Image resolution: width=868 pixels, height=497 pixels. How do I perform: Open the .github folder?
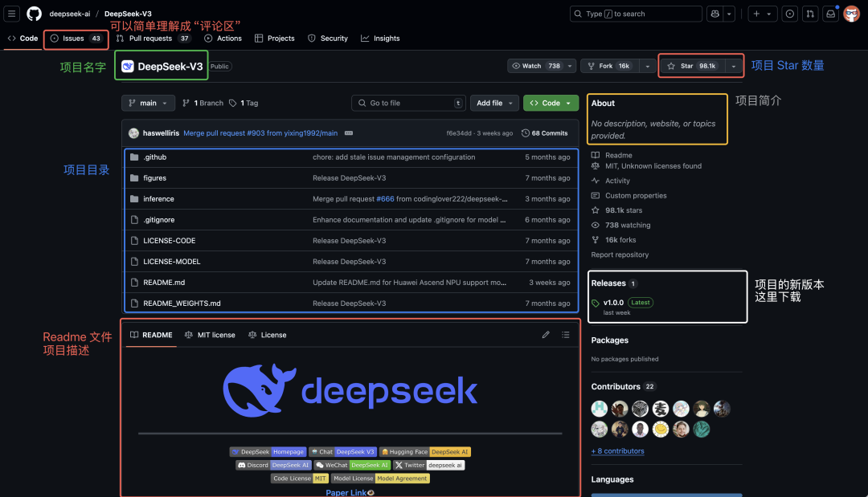coord(154,157)
